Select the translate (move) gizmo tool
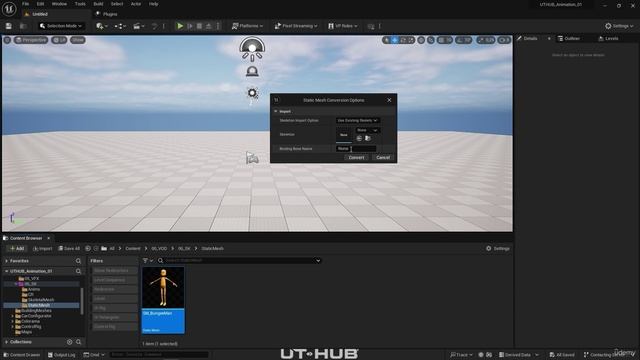Viewport: 640px width, 360px height. coord(395,40)
